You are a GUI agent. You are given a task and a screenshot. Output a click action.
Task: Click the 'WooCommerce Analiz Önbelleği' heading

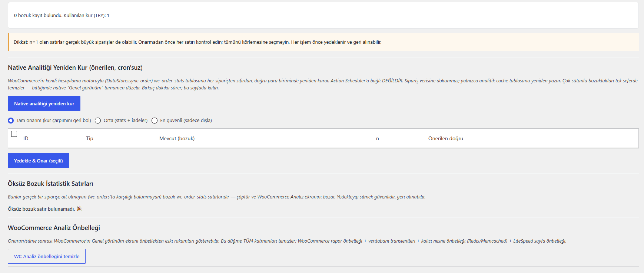click(x=54, y=228)
